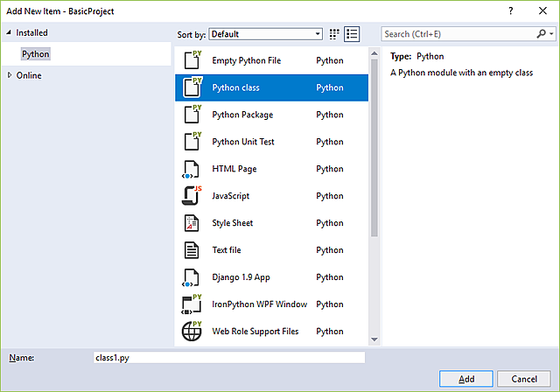
Task: Select the "Text file" row text
Action: coord(227,250)
